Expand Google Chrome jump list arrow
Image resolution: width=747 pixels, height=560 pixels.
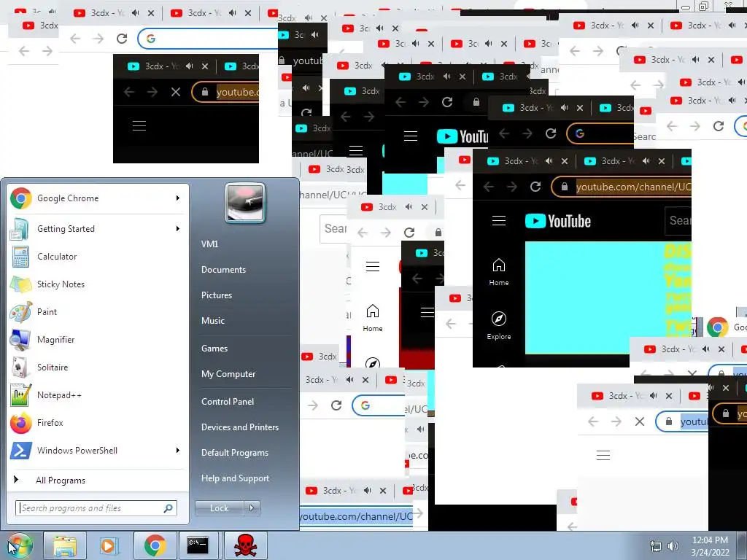click(x=178, y=198)
